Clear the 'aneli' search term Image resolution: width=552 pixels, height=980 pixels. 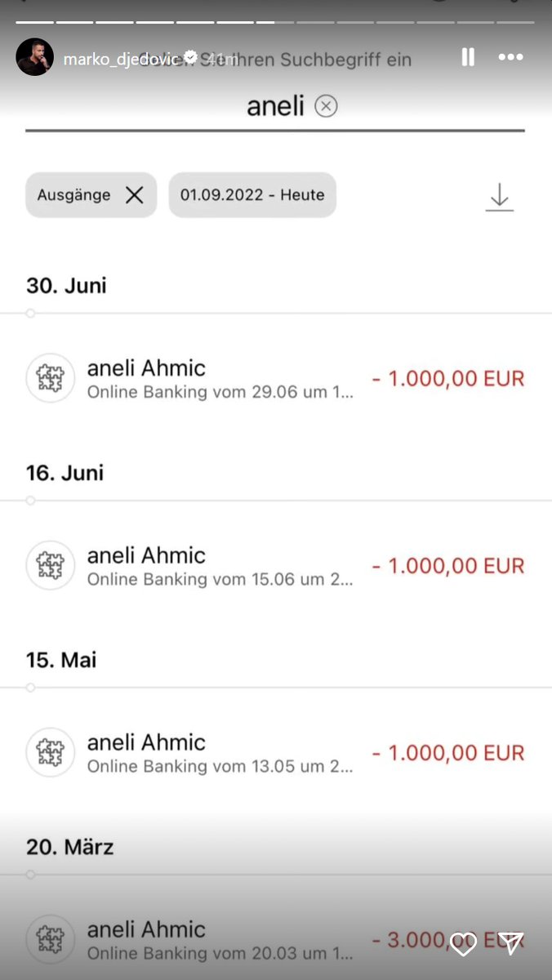click(x=326, y=106)
